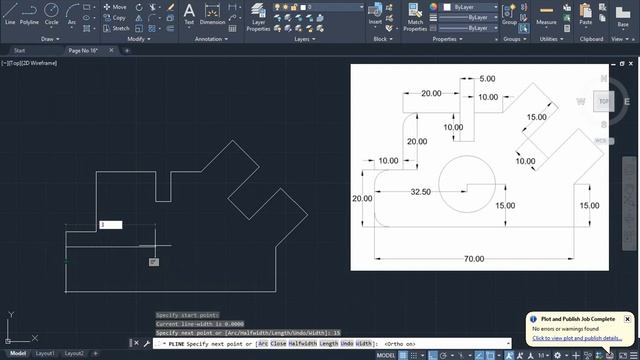
Task: Choose the Undo option in command line
Action: 347,344
